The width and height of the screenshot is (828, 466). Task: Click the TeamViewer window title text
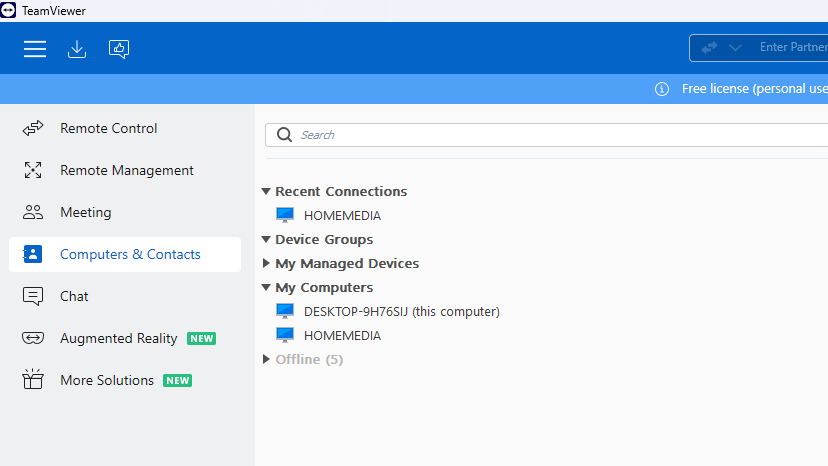click(x=53, y=11)
